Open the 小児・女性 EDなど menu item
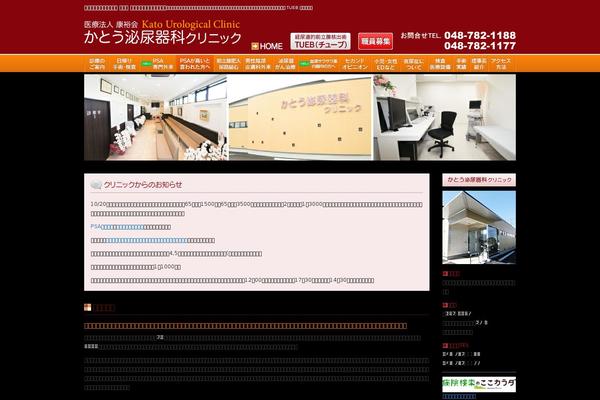 tap(385, 64)
